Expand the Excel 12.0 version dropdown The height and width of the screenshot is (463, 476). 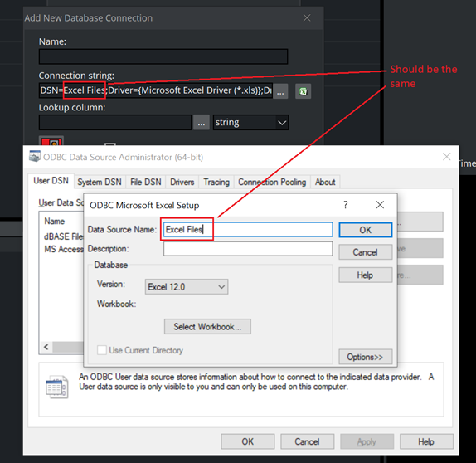click(187, 287)
